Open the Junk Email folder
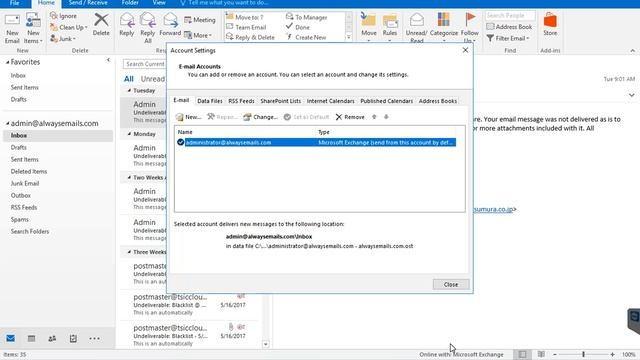 tap(24, 183)
